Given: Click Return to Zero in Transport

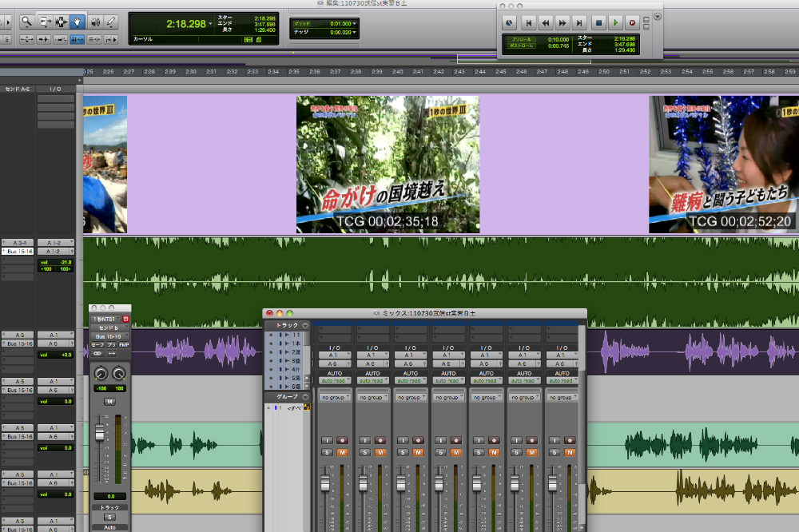Looking at the screenshot, I should (x=529, y=23).
